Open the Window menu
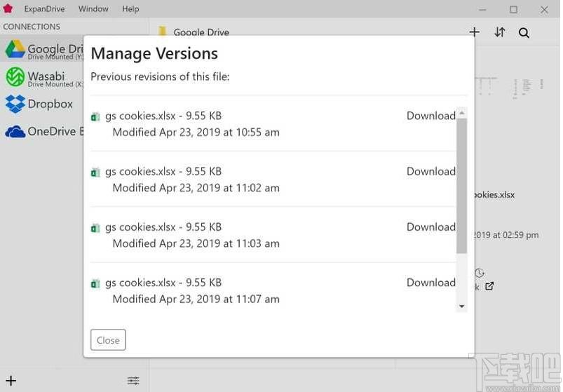This screenshot has height=392, width=563. pos(93,9)
